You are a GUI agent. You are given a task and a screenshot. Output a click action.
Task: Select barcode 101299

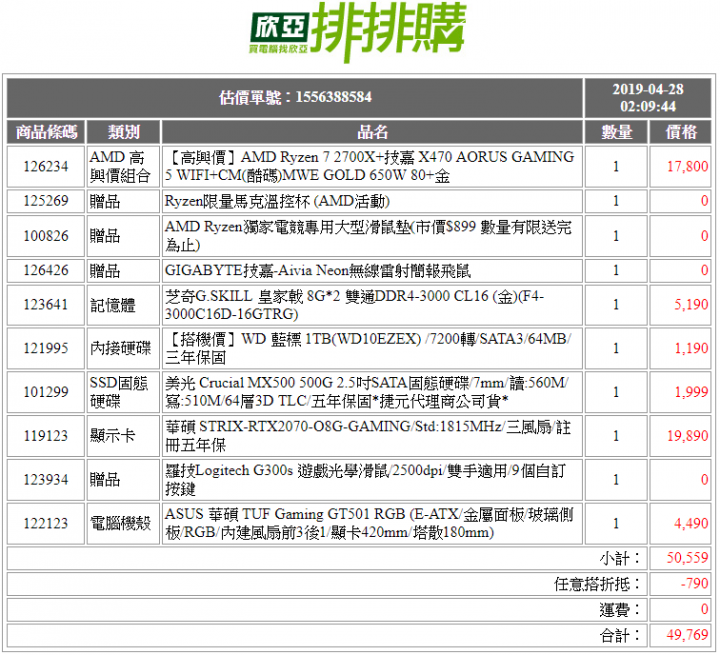click(x=46, y=392)
